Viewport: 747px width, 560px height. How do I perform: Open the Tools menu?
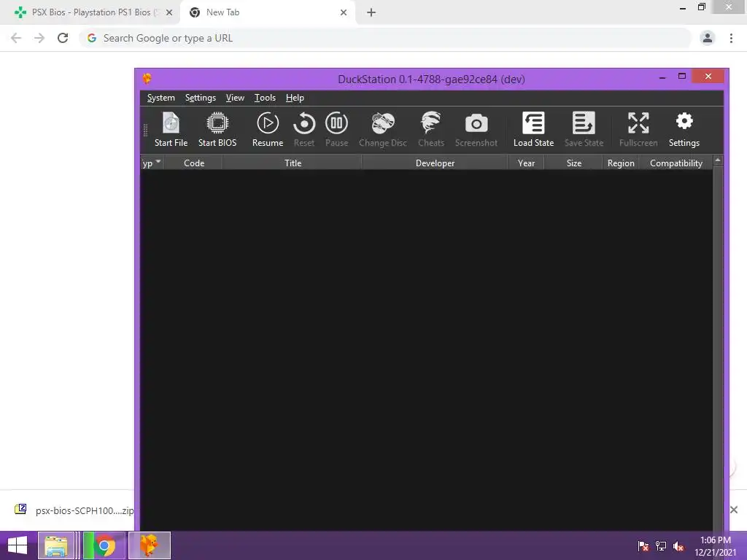pyautogui.click(x=265, y=98)
